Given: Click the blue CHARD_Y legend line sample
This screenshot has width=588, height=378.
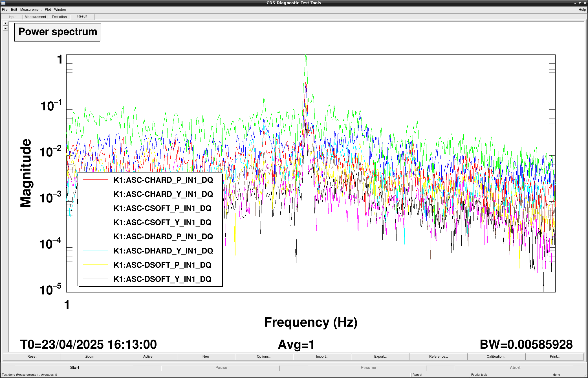Looking at the screenshot, I should (x=96, y=194).
